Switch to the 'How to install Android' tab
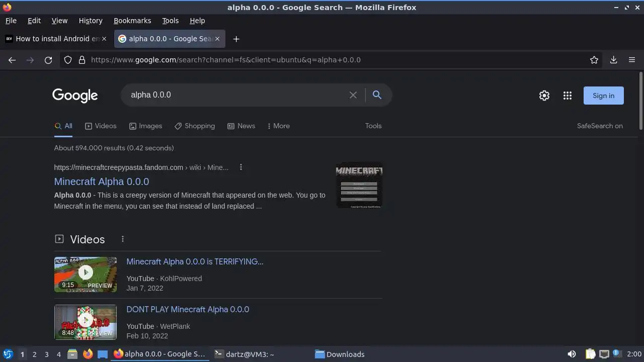The image size is (644, 362). click(55, 39)
